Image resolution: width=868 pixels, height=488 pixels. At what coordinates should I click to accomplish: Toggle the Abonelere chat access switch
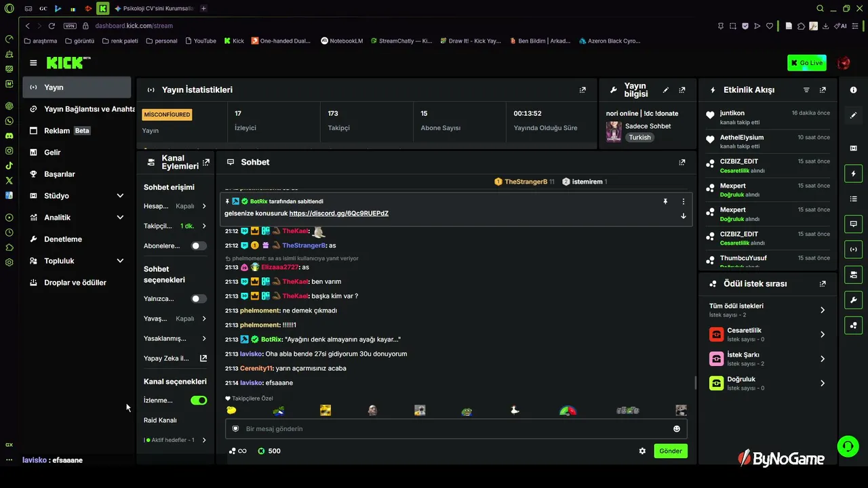click(199, 246)
